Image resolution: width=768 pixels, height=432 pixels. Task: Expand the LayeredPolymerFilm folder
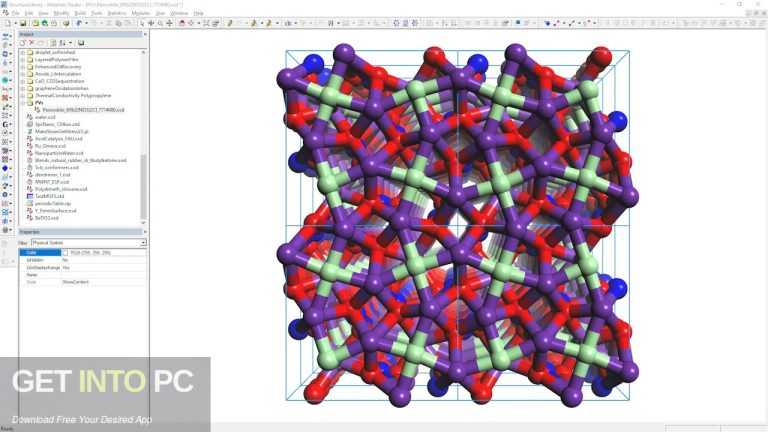[x=23, y=59]
